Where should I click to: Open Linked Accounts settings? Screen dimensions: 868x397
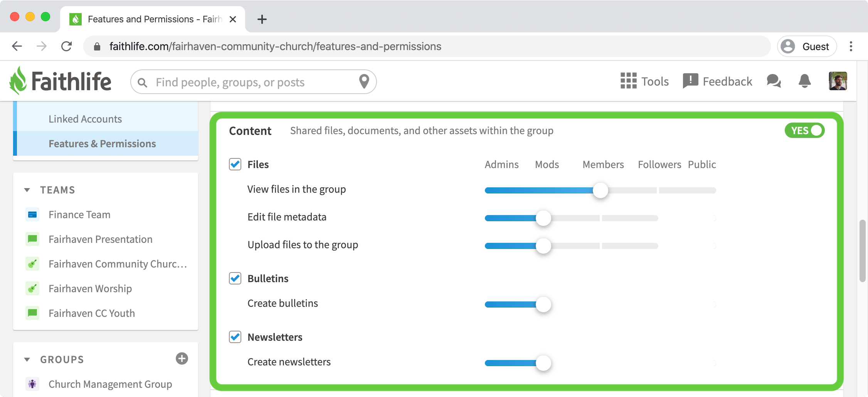85,119
